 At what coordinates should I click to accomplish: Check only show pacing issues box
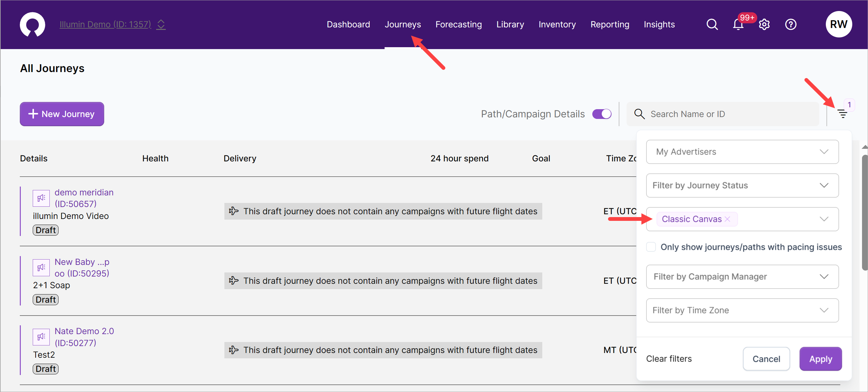(x=651, y=247)
